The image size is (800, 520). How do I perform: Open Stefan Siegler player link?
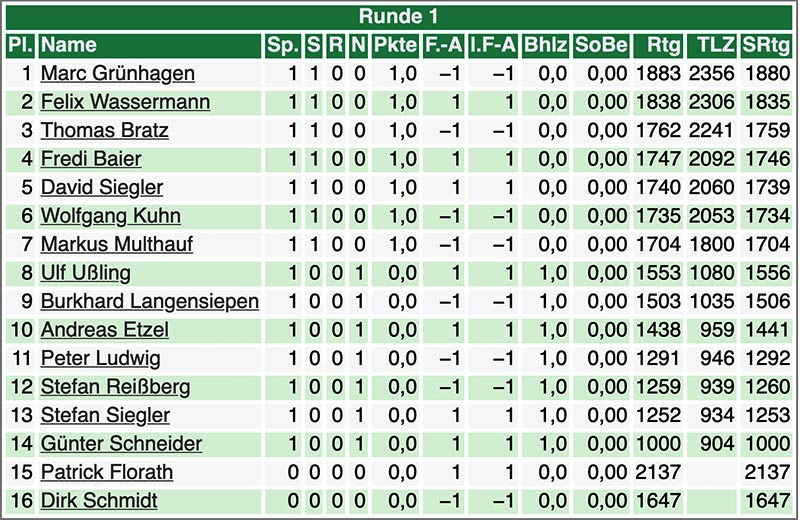[x=105, y=416]
